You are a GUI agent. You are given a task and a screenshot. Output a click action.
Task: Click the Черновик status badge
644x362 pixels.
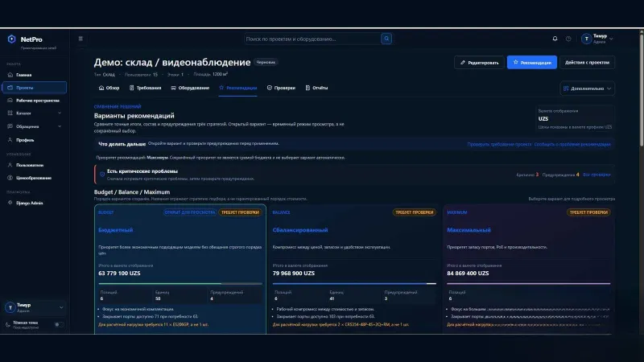pyautogui.click(x=266, y=63)
